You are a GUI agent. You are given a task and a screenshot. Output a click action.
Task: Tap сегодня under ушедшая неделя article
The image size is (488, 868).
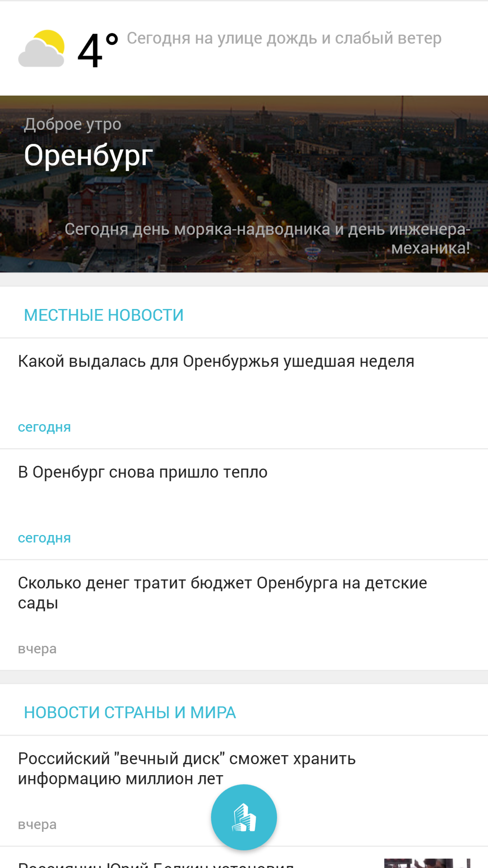tap(44, 427)
